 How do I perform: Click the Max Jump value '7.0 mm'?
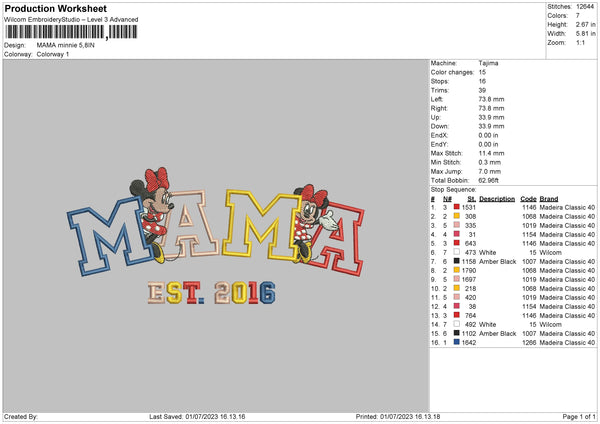click(489, 171)
